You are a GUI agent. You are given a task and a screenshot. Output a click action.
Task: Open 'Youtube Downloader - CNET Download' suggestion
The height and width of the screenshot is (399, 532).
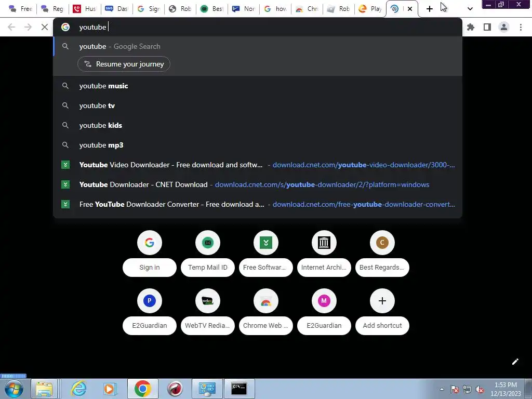coord(258,184)
